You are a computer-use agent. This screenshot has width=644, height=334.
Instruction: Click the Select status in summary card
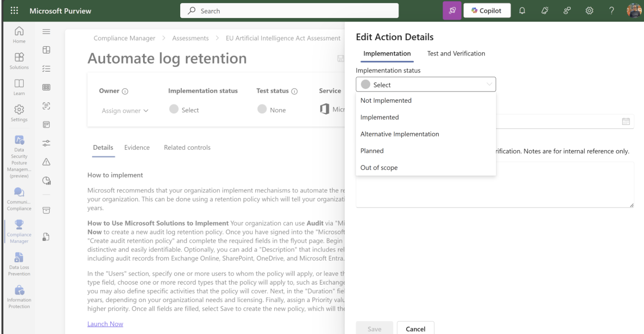[x=184, y=110]
